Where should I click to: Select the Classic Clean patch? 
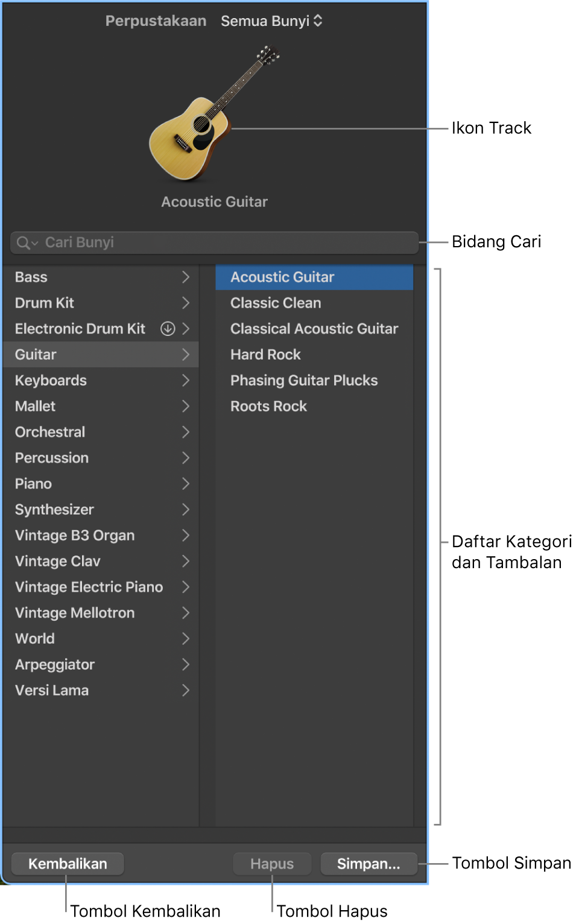tap(276, 303)
